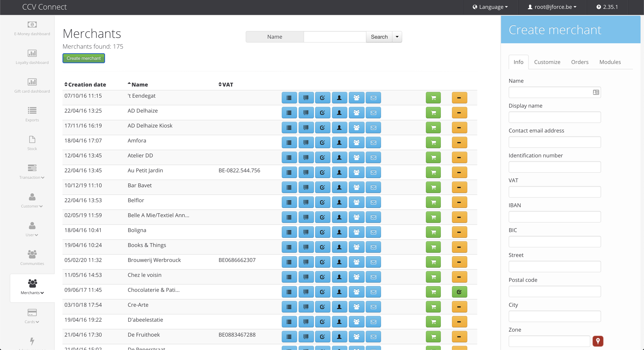Screen dimensions: 644x350
Task: Click the Search button
Action: [379, 37]
